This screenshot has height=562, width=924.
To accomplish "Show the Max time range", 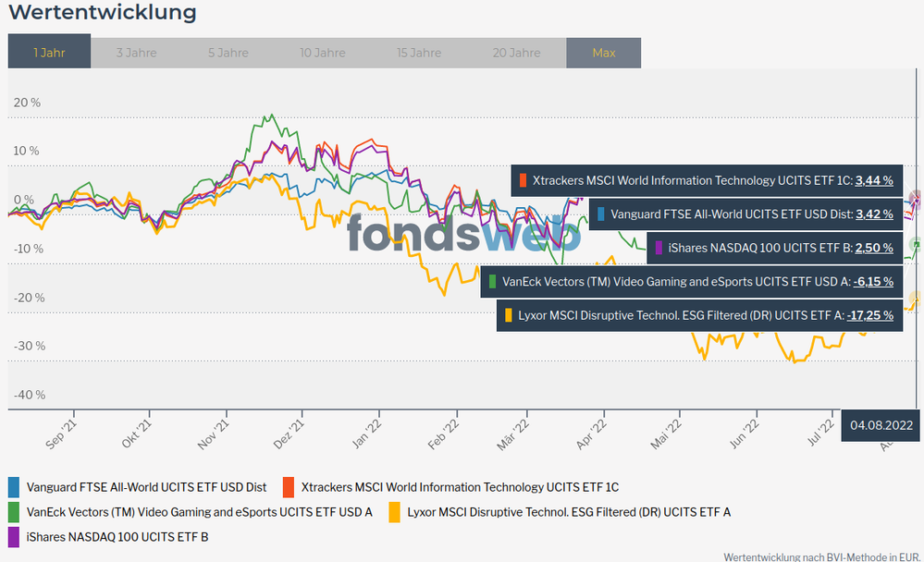I will [x=603, y=53].
